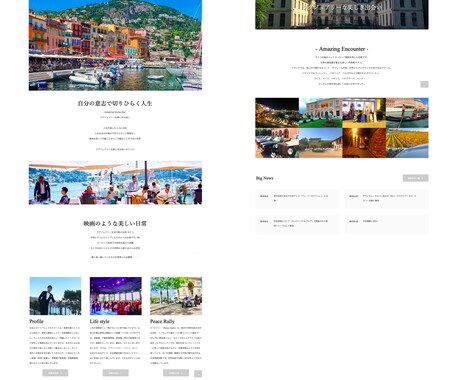Click the building banner image at page top
Image resolution: width=460 pixels, height=380 pixels.
342,14
